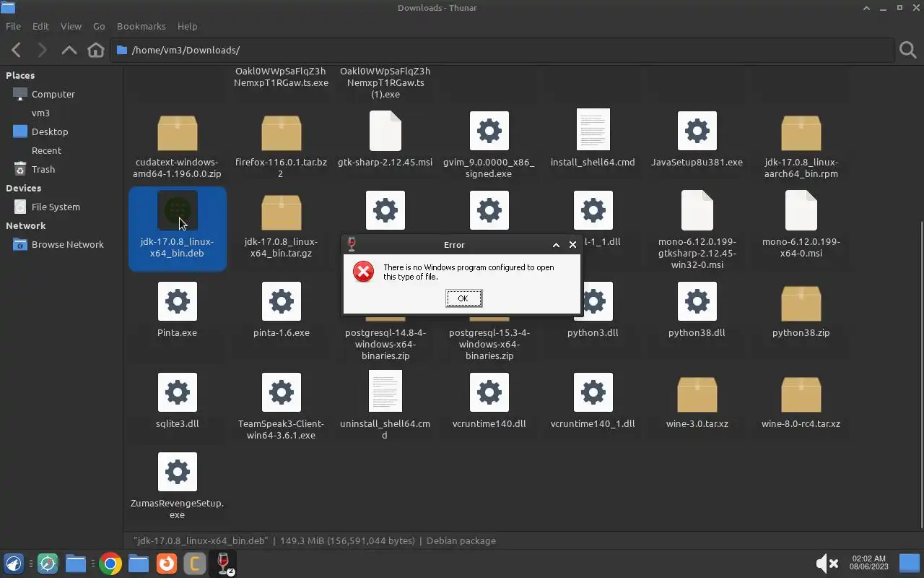Open the View menu
The height and width of the screenshot is (578, 924).
tap(71, 26)
